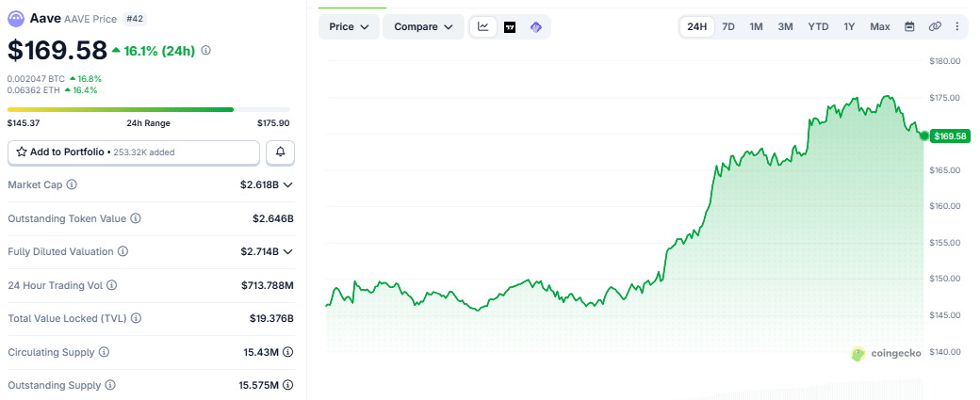The image size is (980, 400).
Task: Select the 7D time range
Action: click(728, 27)
